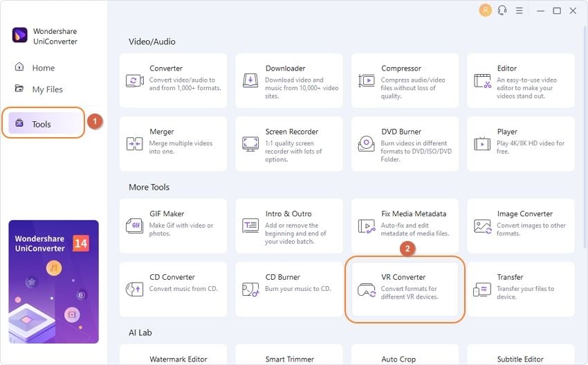The image size is (588, 365).
Task: Open the Downloader card title
Action: 286,69
